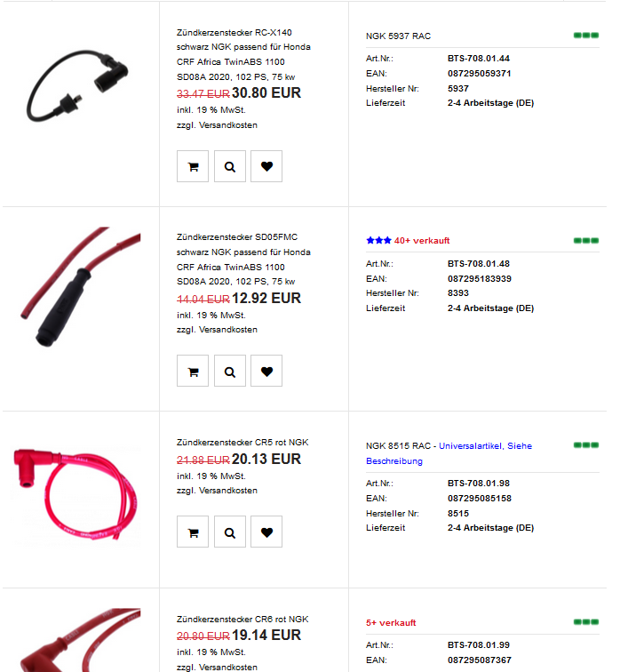The height and width of the screenshot is (672, 620).
Task: Open Zündkerzenstecker RC-X140 product title
Action: [x=243, y=54]
